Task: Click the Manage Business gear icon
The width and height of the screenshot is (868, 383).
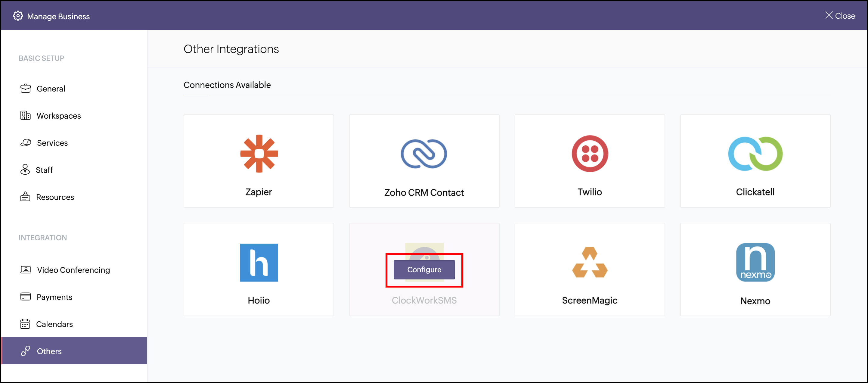Action: coord(18,16)
